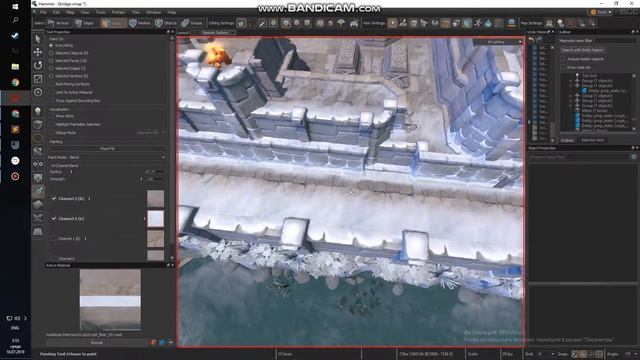640x360 pixels.
Task: Click Search with Entity Support button
Action: tap(582, 50)
